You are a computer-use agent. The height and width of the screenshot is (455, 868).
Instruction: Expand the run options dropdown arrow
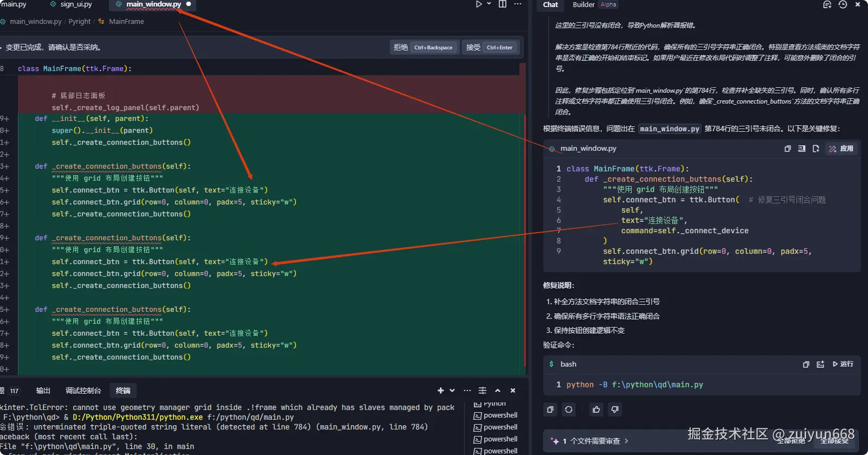(x=489, y=4)
